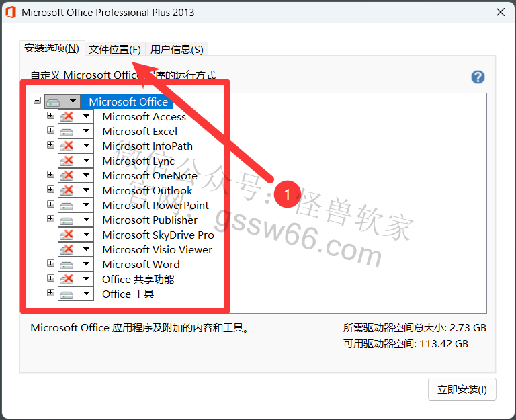Select the Microsoft Outlook label
The image size is (516, 420).
tap(147, 191)
